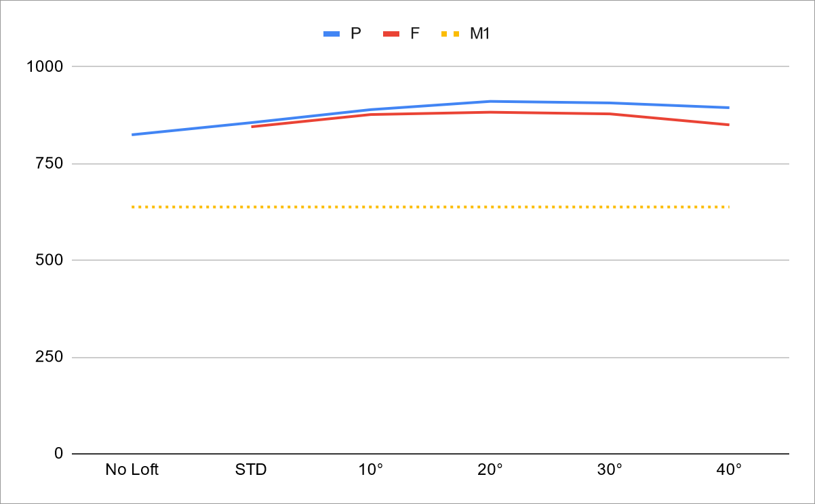Select the '250' y-axis value label
The width and height of the screenshot is (815, 504).
tap(49, 357)
